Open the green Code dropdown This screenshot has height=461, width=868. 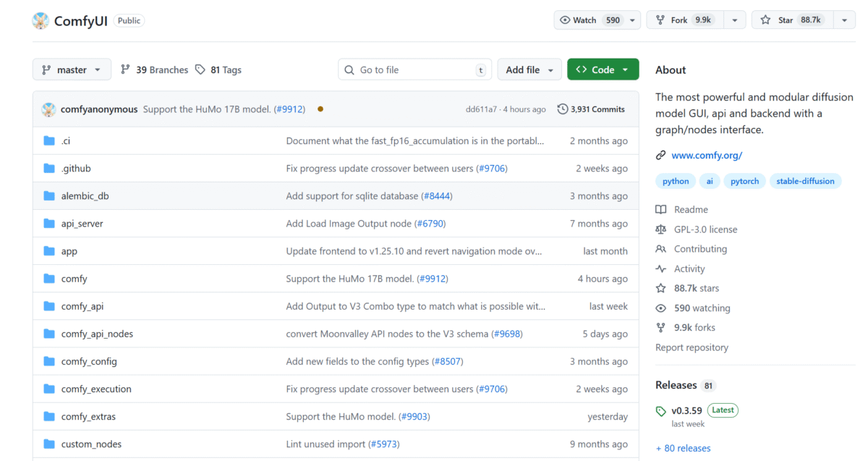point(603,69)
